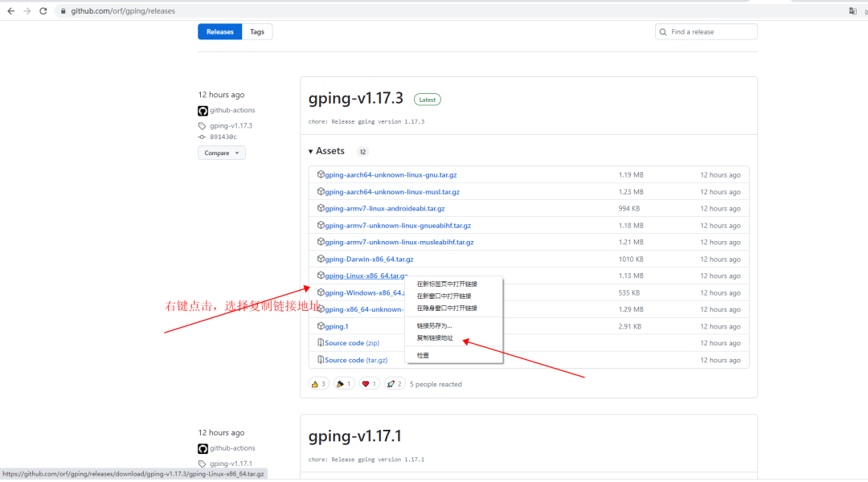Toggle the thumbs up reaction with 3

[318, 384]
